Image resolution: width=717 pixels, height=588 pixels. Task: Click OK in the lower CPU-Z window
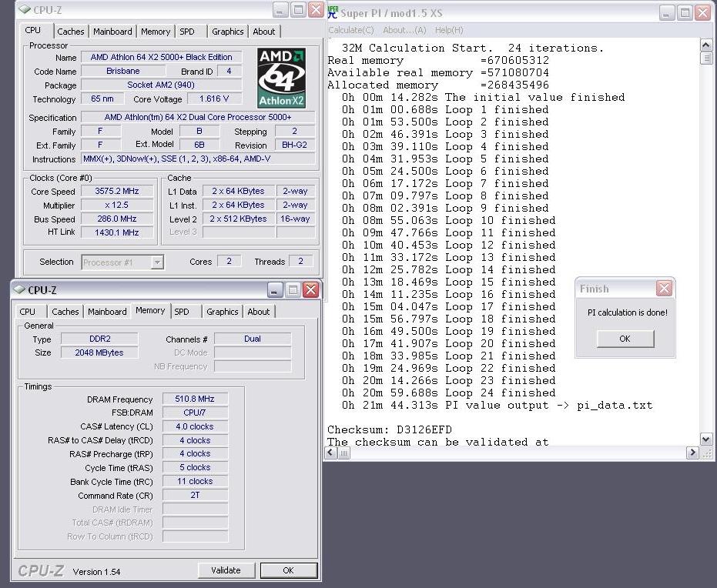[289, 570]
